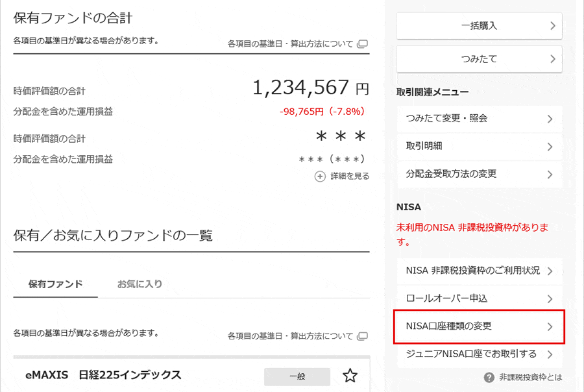
Task: Switch to the お気に入り tab
Action: point(140,284)
